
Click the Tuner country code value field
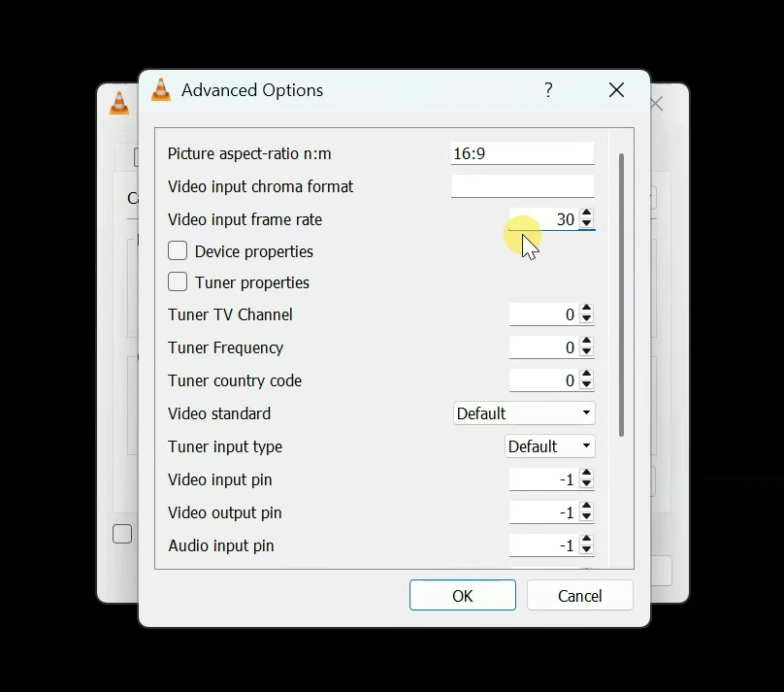[x=544, y=380]
